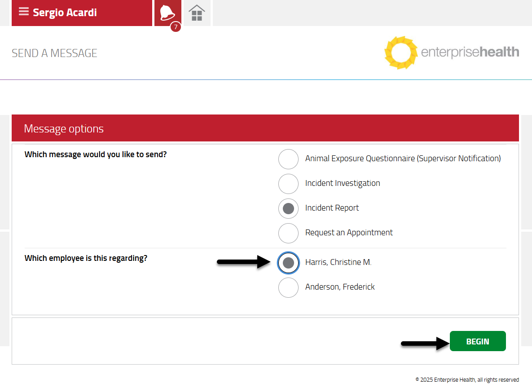Choose the Incident Investigation radio button
The height and width of the screenshot is (392, 532).
288,184
